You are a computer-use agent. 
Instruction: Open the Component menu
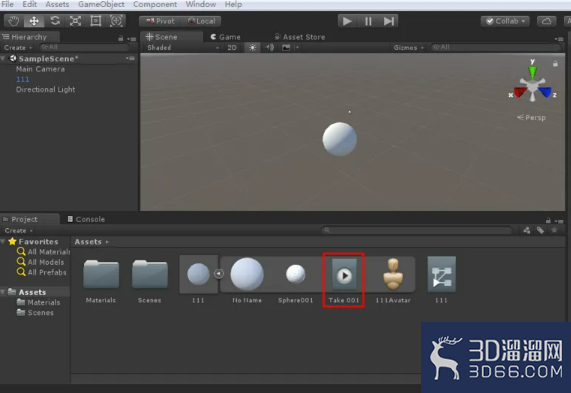pos(155,4)
